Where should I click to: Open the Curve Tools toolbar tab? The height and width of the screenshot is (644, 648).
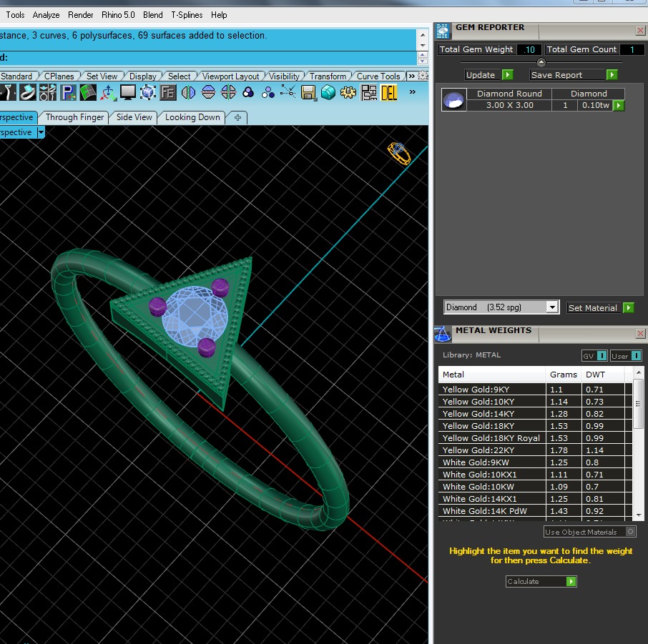(378, 76)
